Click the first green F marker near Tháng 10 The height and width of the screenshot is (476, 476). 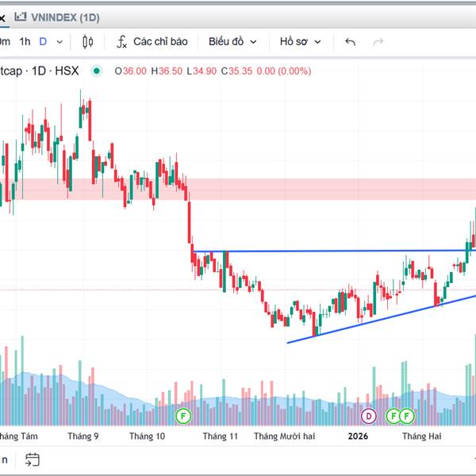point(184,415)
